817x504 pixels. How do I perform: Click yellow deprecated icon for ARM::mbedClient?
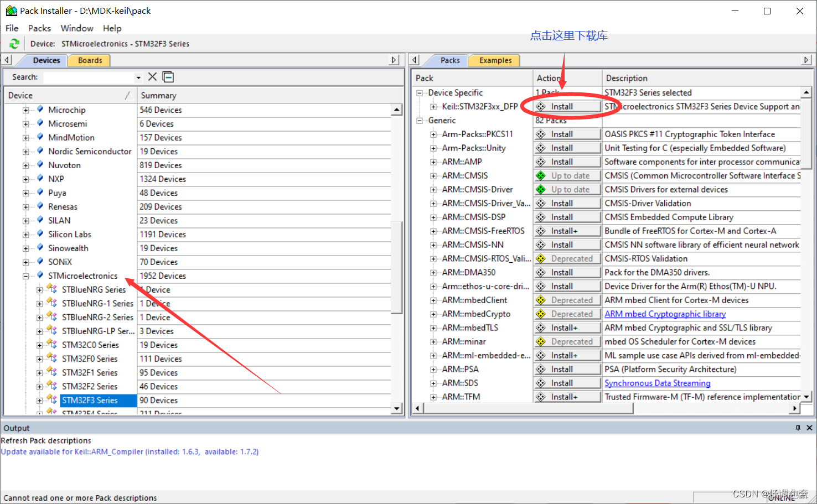click(x=541, y=300)
